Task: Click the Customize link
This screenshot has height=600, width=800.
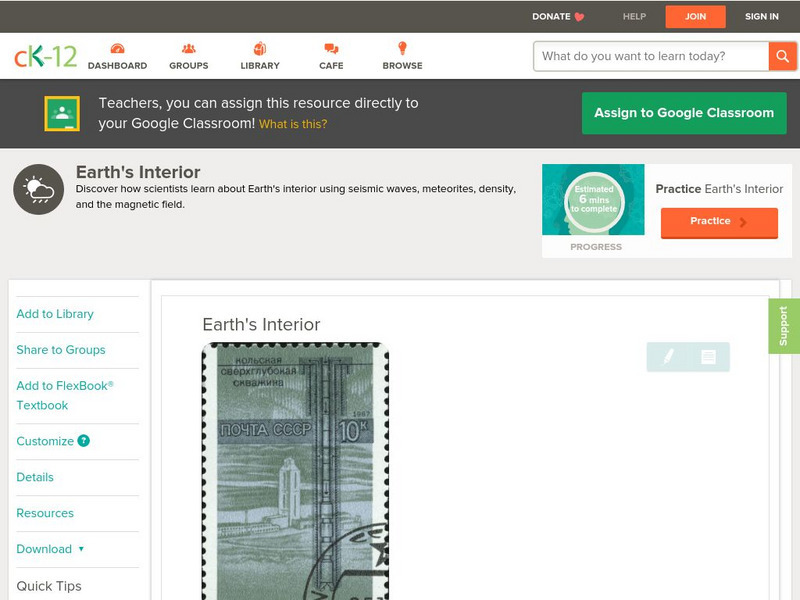Action: (x=45, y=441)
